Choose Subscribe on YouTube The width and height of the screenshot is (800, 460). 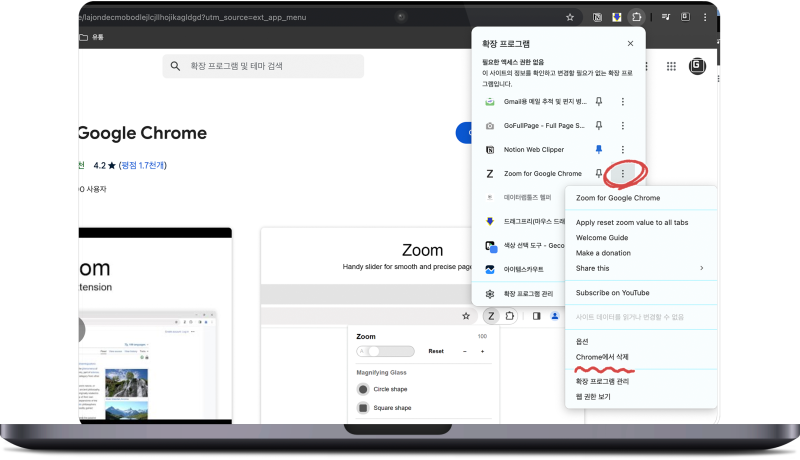coord(612,293)
